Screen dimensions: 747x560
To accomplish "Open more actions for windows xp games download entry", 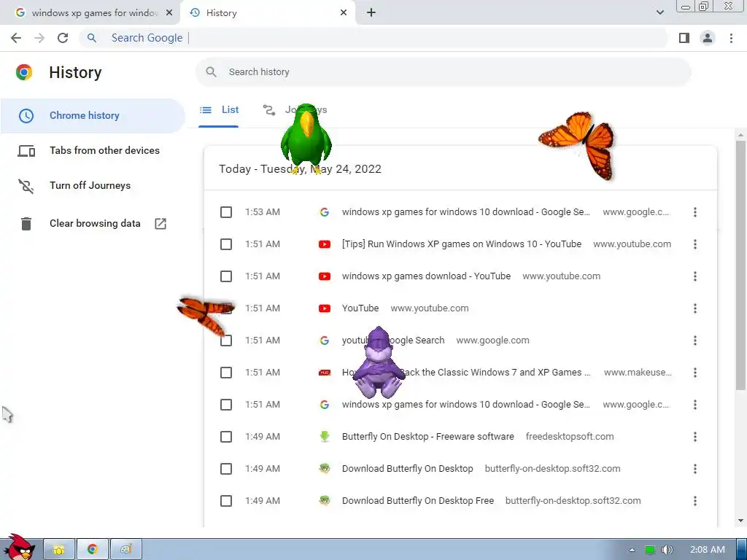I will coord(695,276).
